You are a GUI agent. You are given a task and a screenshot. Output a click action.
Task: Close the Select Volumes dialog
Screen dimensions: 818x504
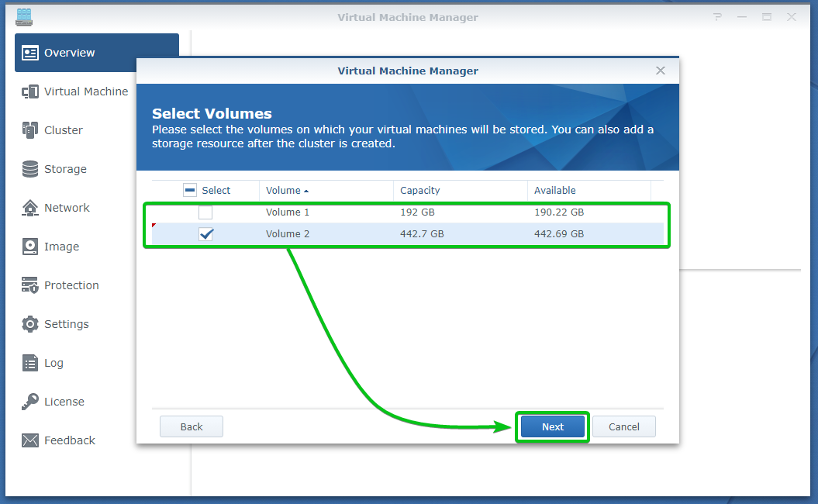point(661,71)
